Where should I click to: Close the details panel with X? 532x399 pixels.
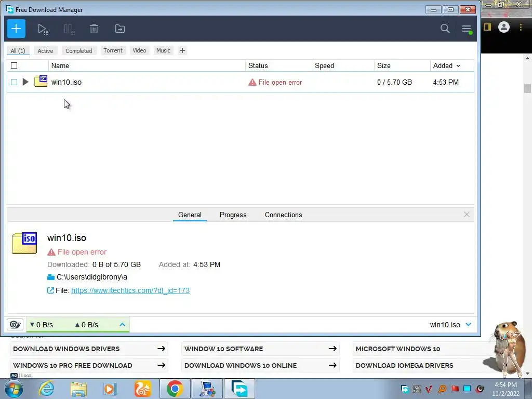click(x=467, y=215)
